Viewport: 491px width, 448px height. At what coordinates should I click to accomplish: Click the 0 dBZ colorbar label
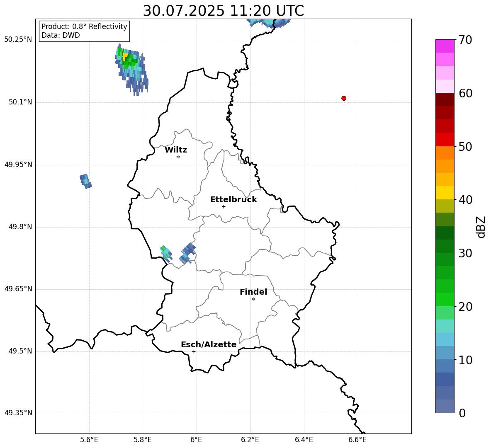tap(462, 413)
